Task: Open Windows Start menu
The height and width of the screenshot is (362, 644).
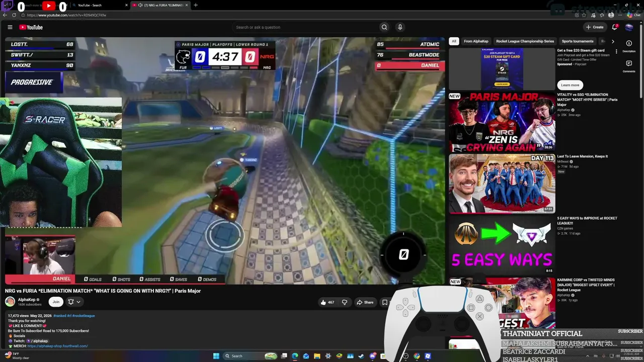Action: pyautogui.click(x=216, y=356)
